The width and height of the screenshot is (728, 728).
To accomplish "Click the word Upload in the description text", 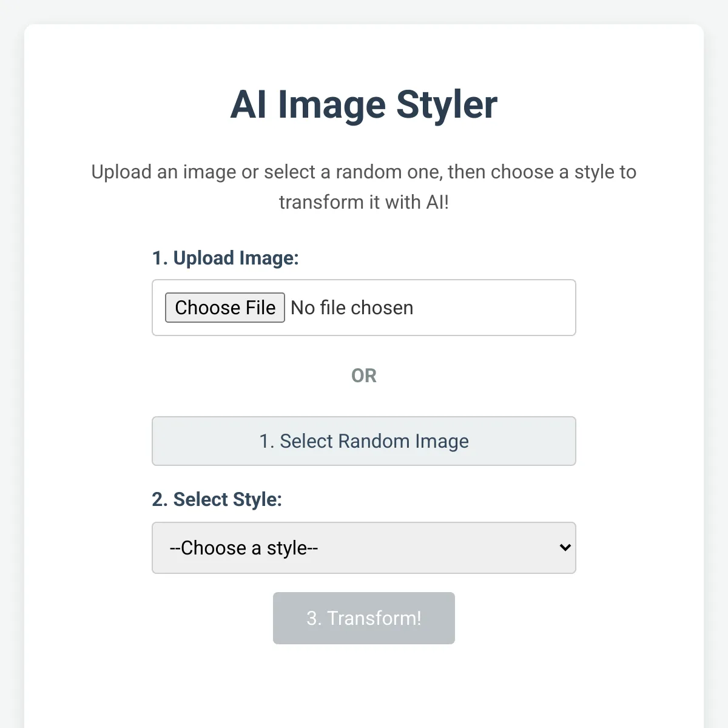I will pyautogui.click(x=121, y=172).
